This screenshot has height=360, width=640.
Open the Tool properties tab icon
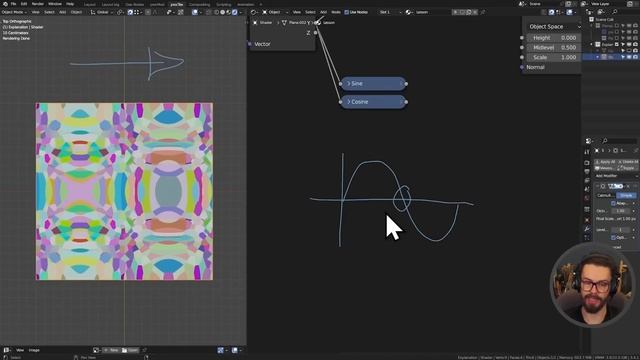(587, 152)
